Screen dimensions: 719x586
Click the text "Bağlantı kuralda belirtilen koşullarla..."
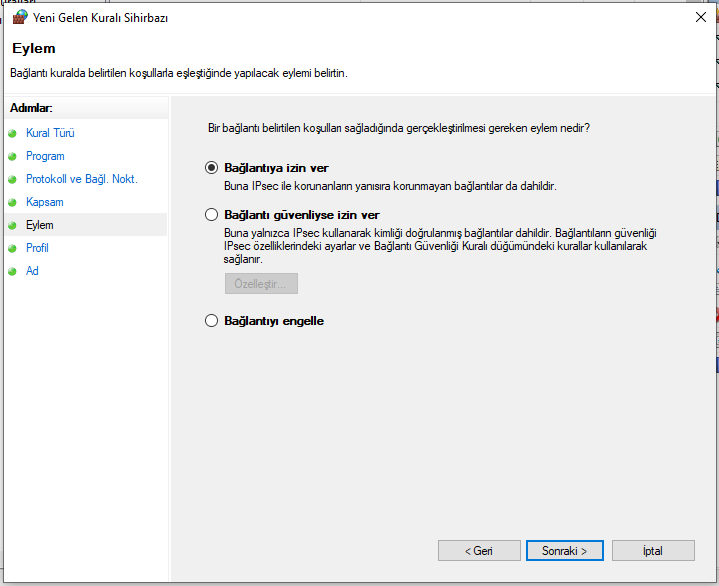pos(179,73)
